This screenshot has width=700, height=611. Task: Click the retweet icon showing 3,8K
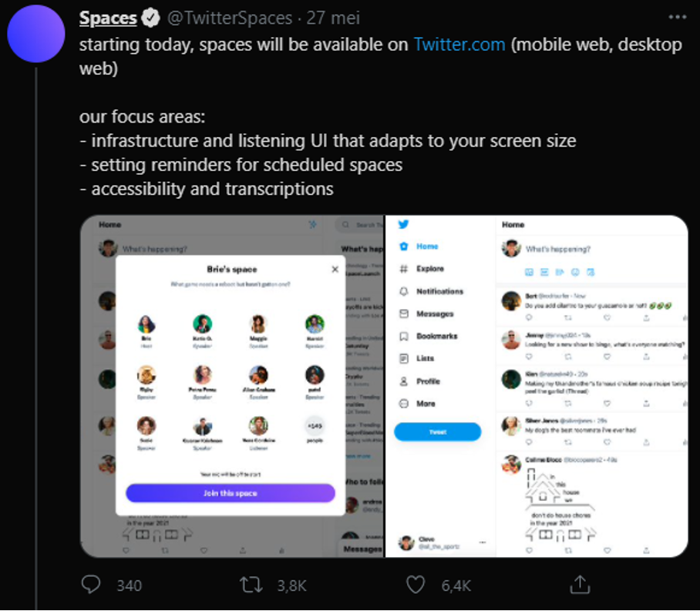251,586
